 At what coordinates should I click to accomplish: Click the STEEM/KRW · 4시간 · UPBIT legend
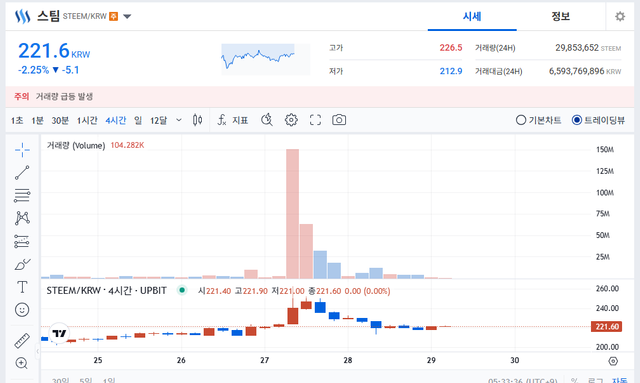107,291
